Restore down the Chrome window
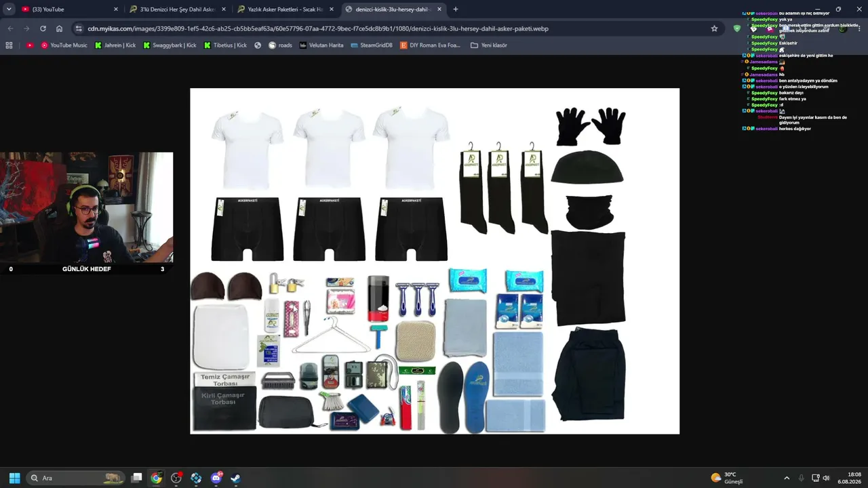The height and width of the screenshot is (488, 868). 838,9
